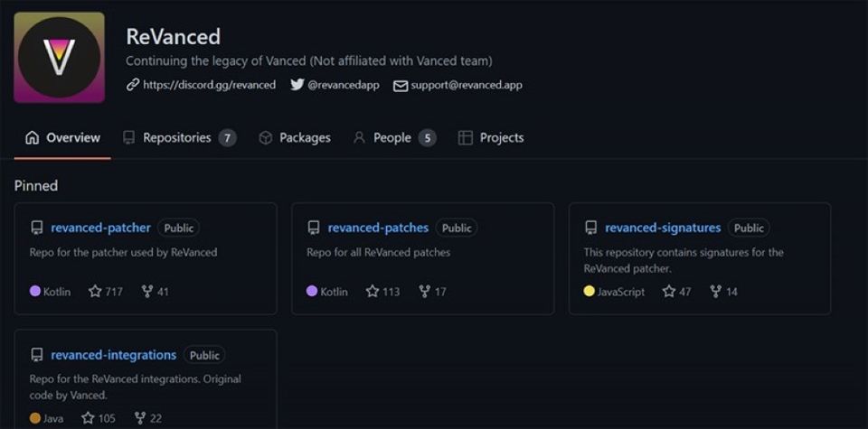Image resolution: width=868 pixels, height=429 pixels.
Task: Go to the Packages tab
Action: [x=295, y=138]
